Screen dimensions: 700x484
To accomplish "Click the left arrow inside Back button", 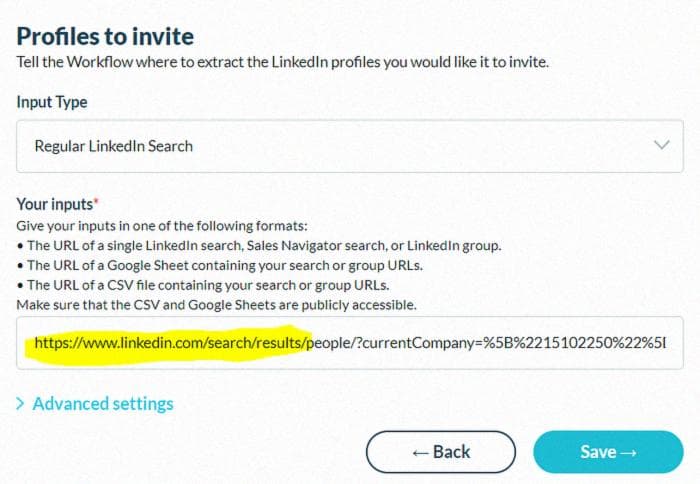I will (420, 452).
